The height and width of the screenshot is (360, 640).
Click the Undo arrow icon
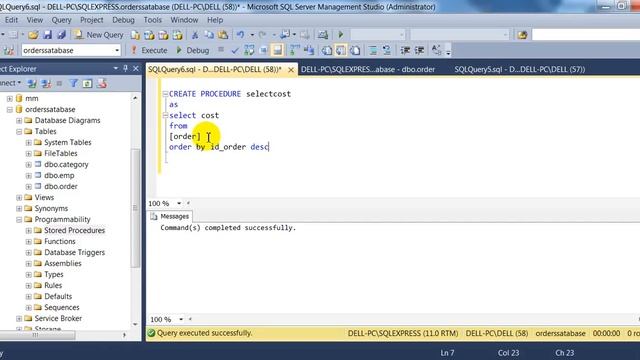click(x=240, y=35)
